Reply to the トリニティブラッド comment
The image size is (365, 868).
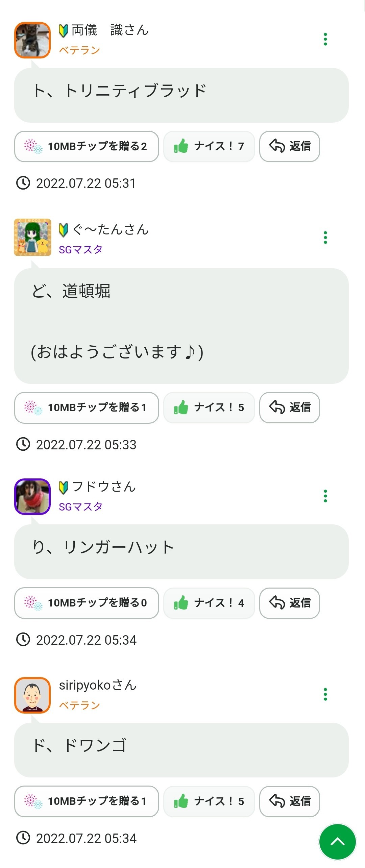click(x=289, y=146)
